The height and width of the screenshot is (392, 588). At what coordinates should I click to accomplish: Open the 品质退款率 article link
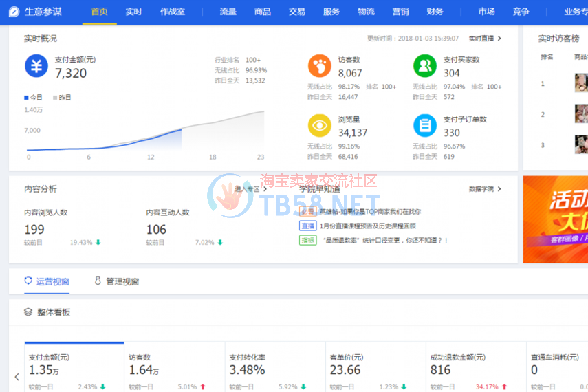[386, 240]
